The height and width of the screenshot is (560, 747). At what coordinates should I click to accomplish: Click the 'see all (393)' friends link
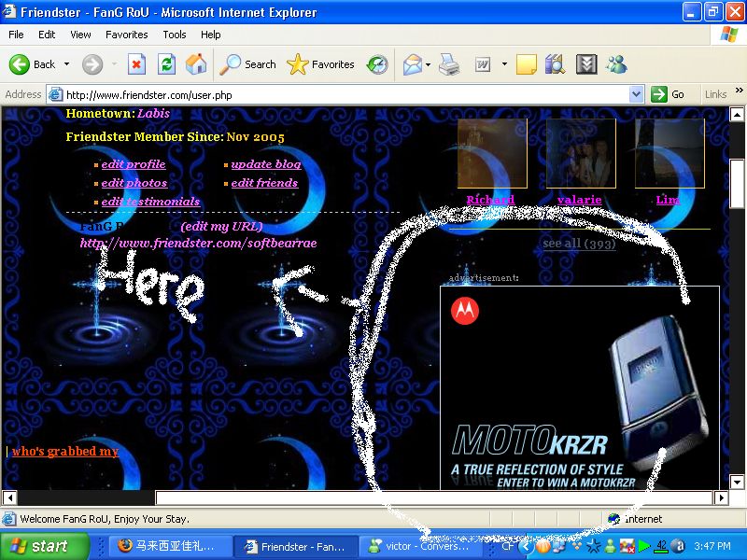578,244
